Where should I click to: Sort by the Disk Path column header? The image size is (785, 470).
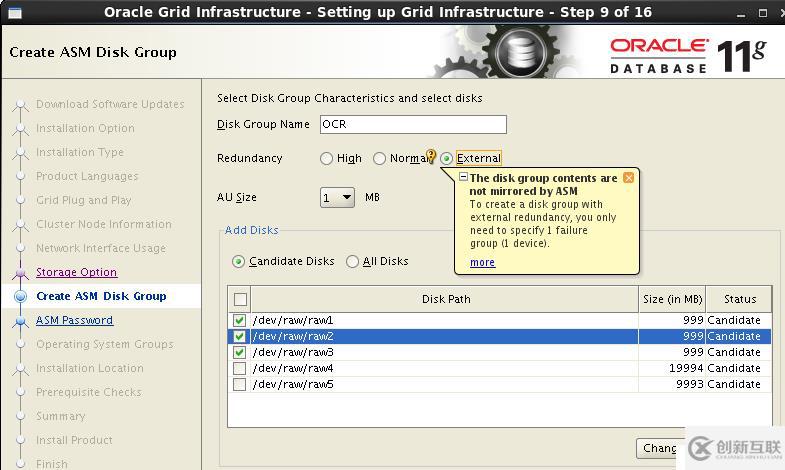tap(445, 299)
